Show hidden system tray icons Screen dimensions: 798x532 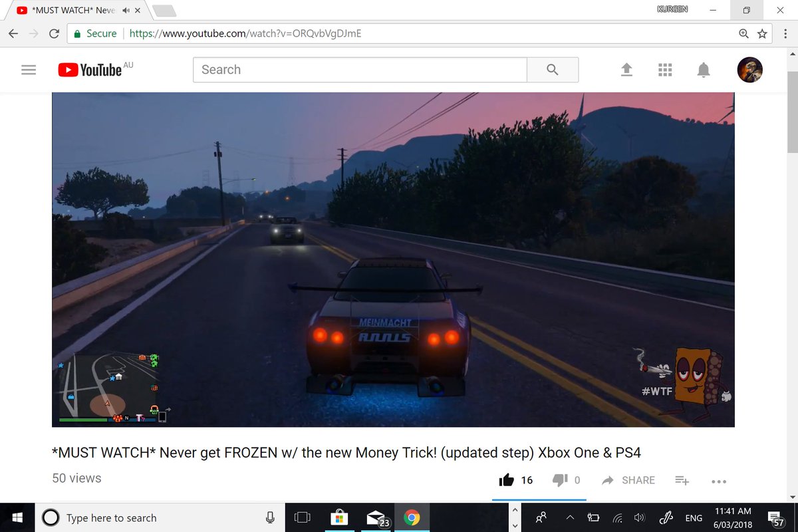click(570, 518)
